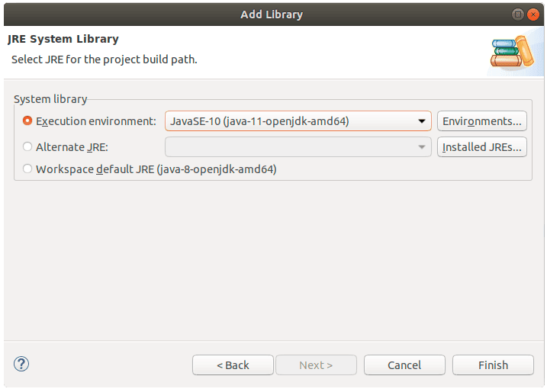Open the JavaSE-10 execution environment dropdown
The height and width of the screenshot is (392, 547).
[x=298, y=121]
